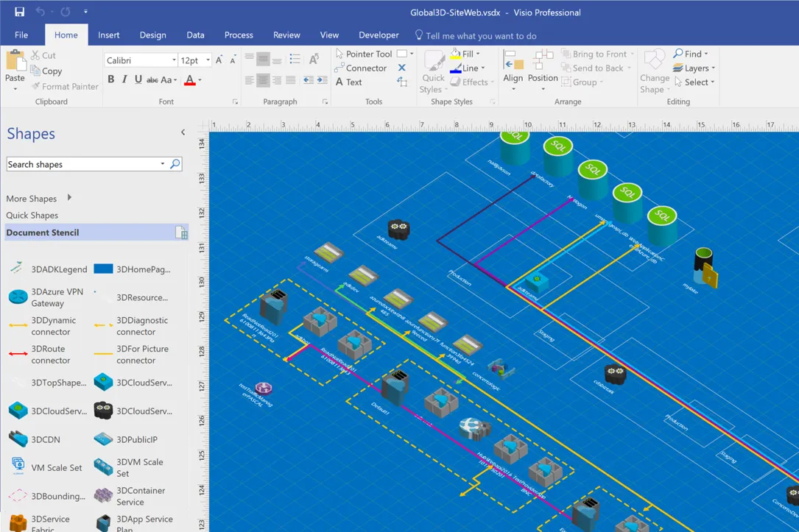Click the Copy button
Viewport: 799px width, 532px height.
[46, 71]
